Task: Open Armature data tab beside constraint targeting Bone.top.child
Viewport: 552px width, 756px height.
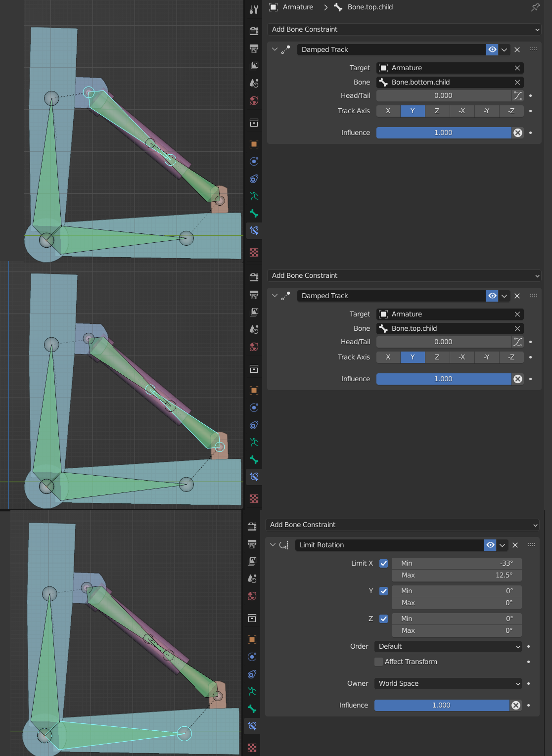Action: [254, 442]
